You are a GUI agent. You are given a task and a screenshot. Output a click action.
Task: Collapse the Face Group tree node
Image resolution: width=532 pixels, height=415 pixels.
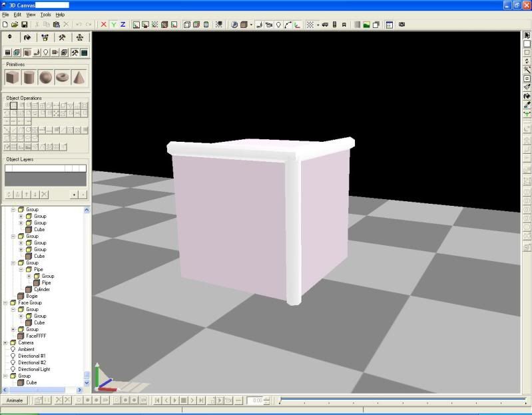pos(5,302)
